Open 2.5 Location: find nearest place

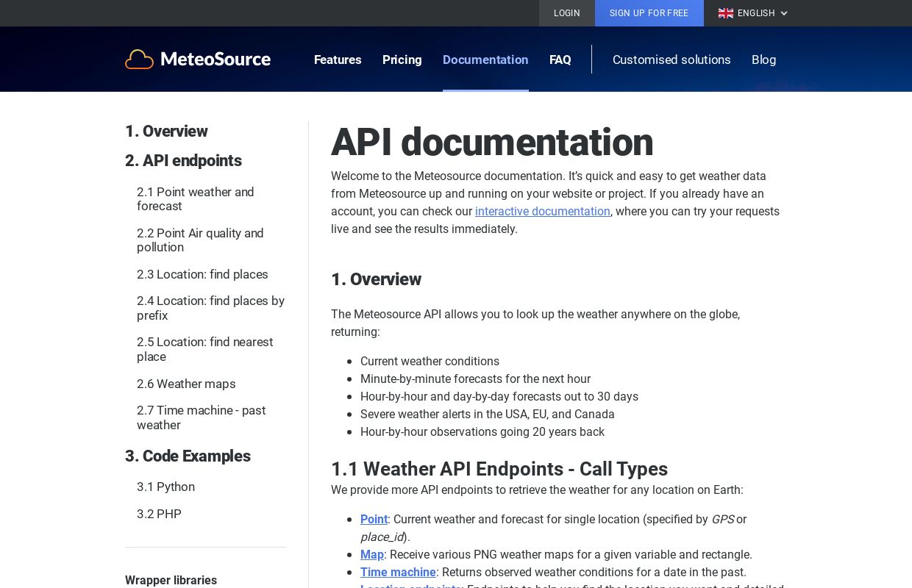(204, 349)
